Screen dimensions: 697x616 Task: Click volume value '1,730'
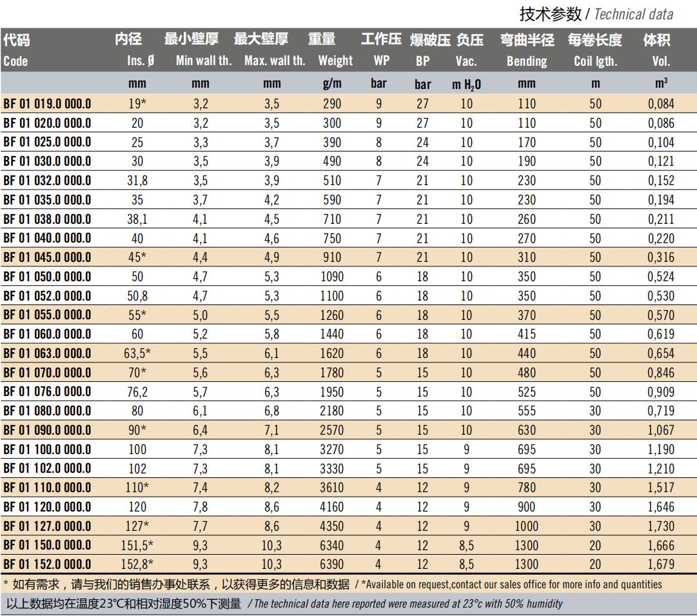pyautogui.click(x=661, y=526)
